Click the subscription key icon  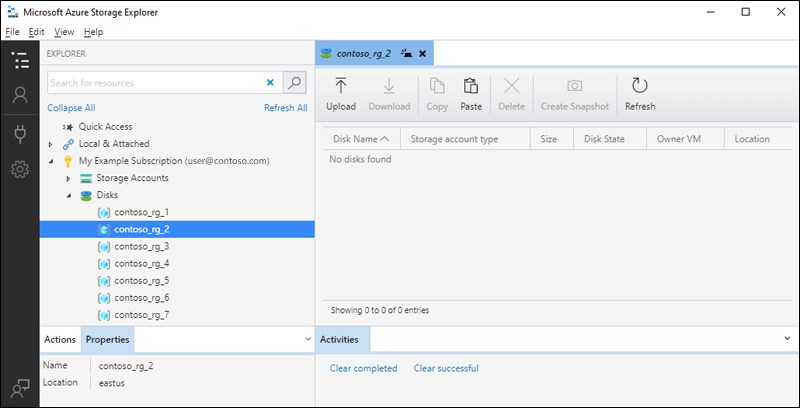pos(68,161)
